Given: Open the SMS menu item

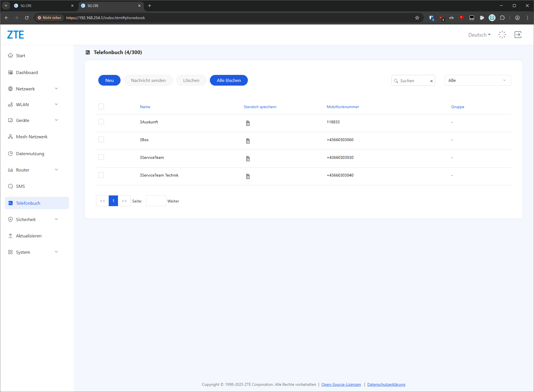Looking at the screenshot, I should point(37,186).
